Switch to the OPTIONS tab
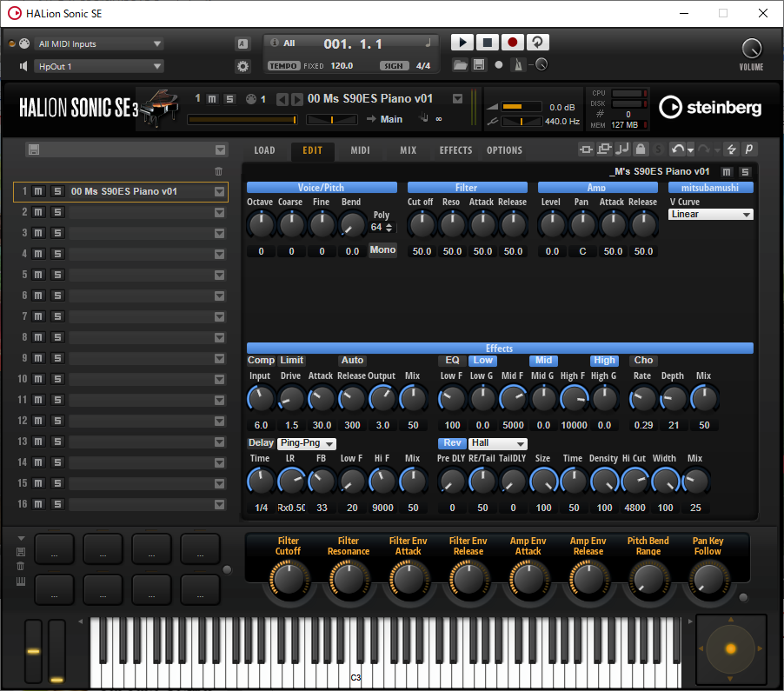784x691 pixels. coord(504,150)
